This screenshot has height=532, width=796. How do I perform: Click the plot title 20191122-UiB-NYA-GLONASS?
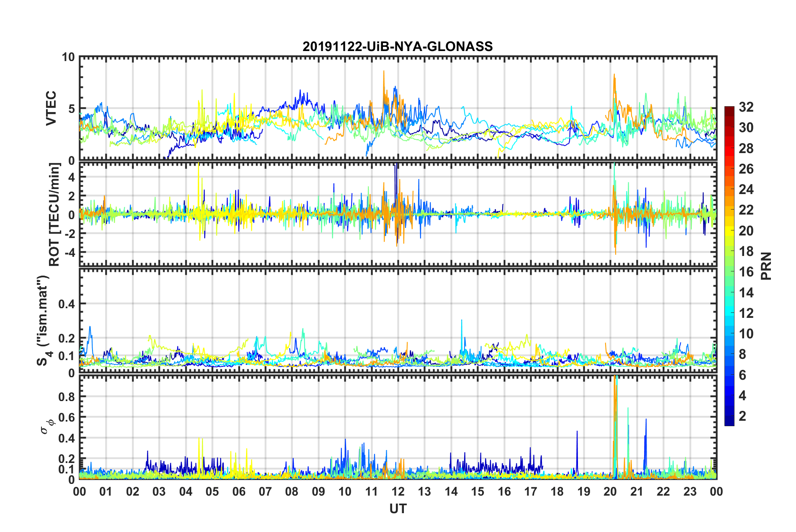tap(398, 46)
